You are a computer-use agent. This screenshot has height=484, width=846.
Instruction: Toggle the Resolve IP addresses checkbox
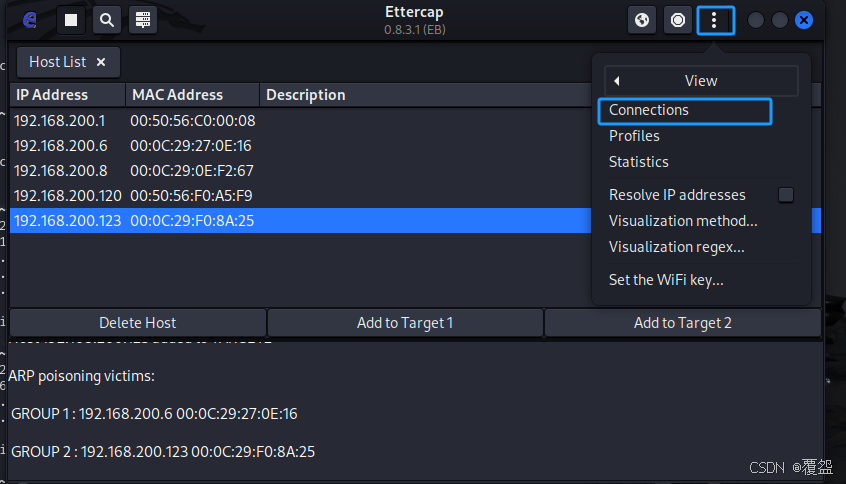[x=786, y=195]
